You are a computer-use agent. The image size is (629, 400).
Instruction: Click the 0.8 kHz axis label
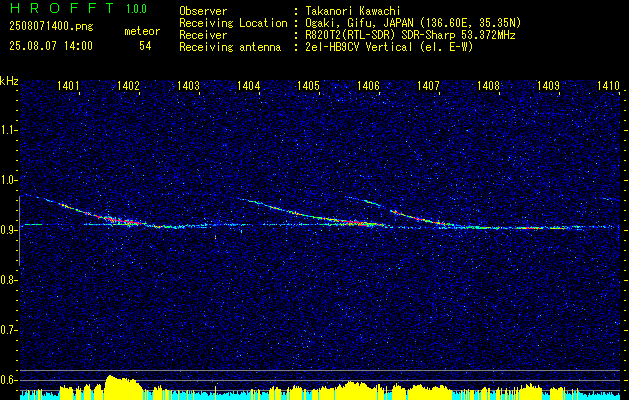(x=8, y=280)
